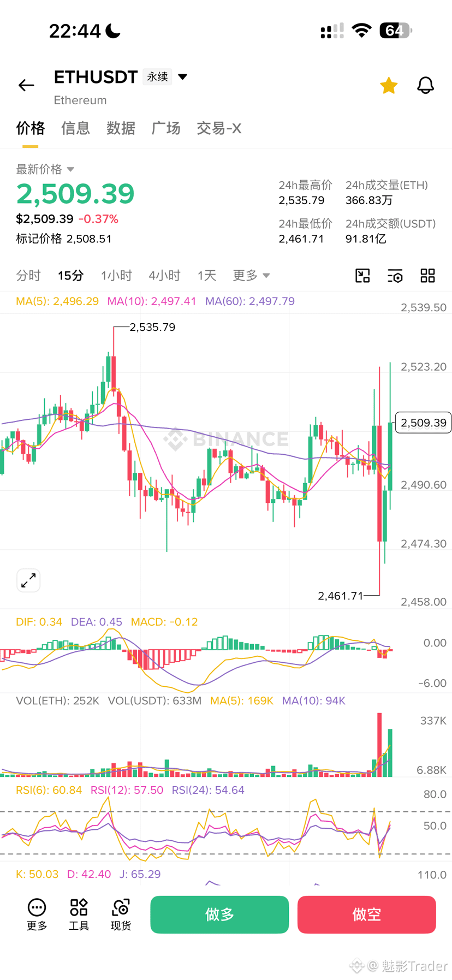Open the 更多 menu icon in bottom bar
452x980 pixels.
(37, 914)
